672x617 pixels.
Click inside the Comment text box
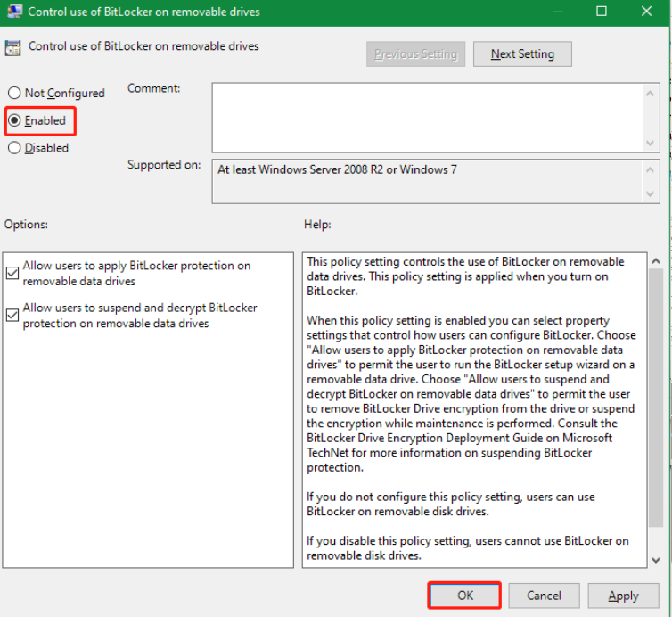[427, 118]
